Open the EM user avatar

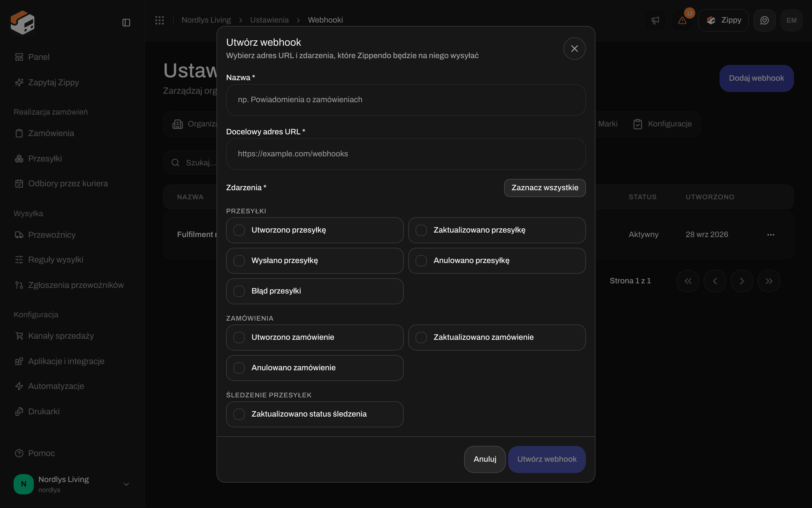pos(791,21)
